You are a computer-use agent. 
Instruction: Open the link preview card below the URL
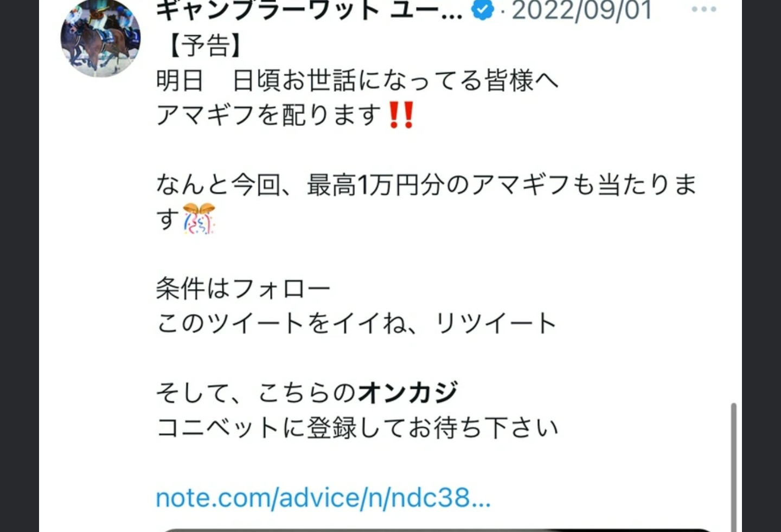pyautogui.click(x=437, y=530)
